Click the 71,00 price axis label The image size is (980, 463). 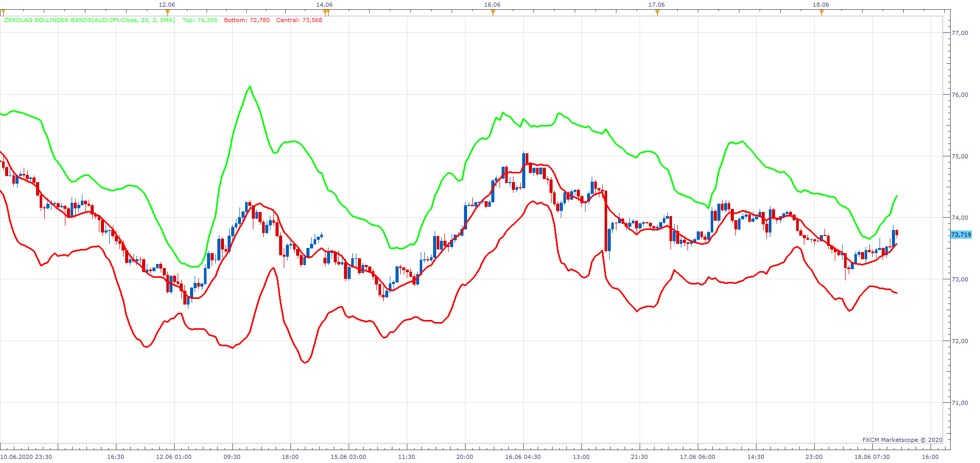960,403
